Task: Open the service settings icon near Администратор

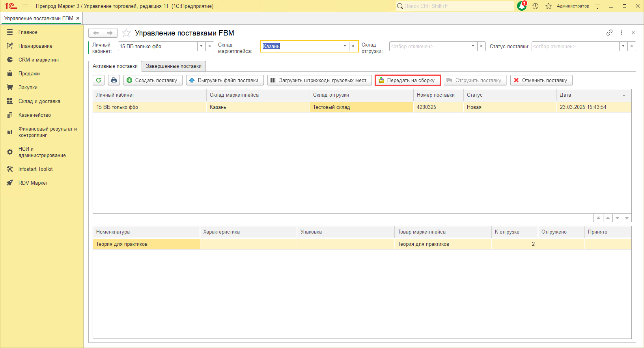Action: pyautogui.click(x=597, y=6)
